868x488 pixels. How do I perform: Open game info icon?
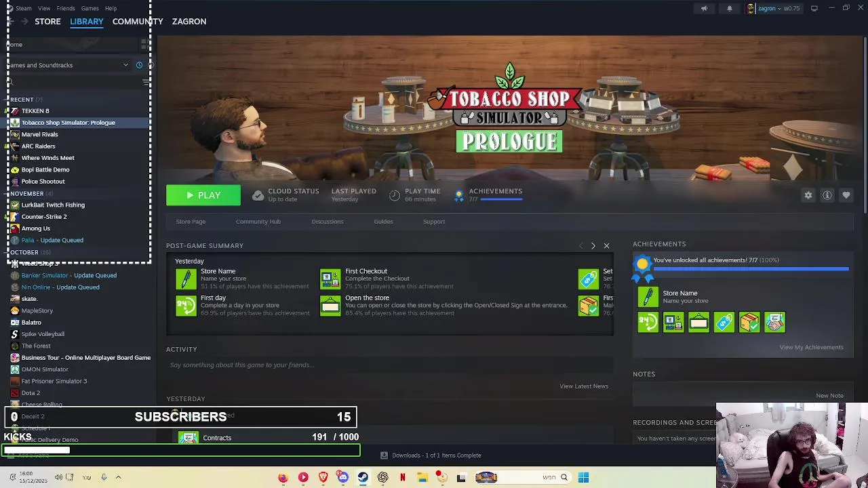click(827, 195)
